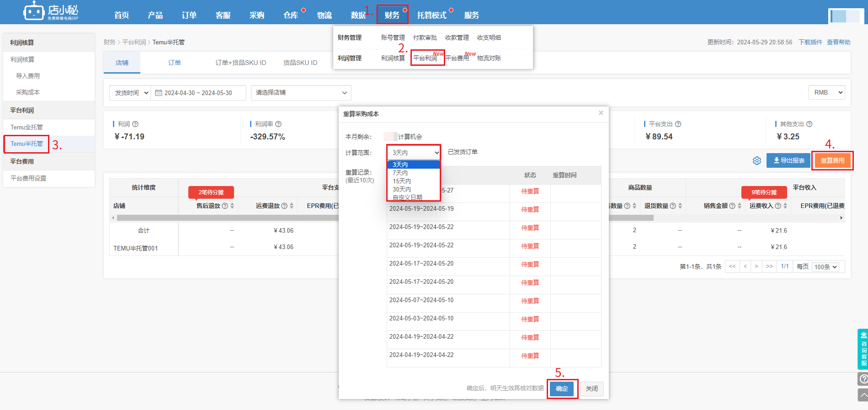This screenshot has height=410, width=868.
Task: Go to last page with >> button
Action: [769, 266]
